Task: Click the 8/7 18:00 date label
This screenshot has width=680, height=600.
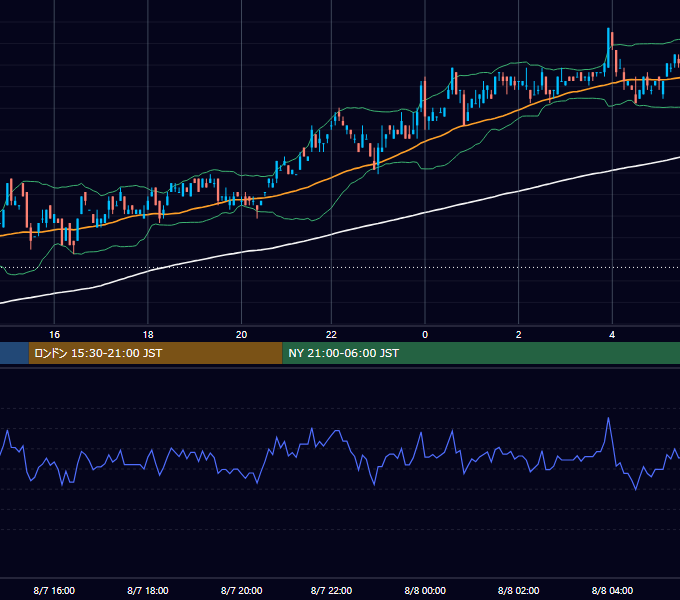Action: point(148,590)
